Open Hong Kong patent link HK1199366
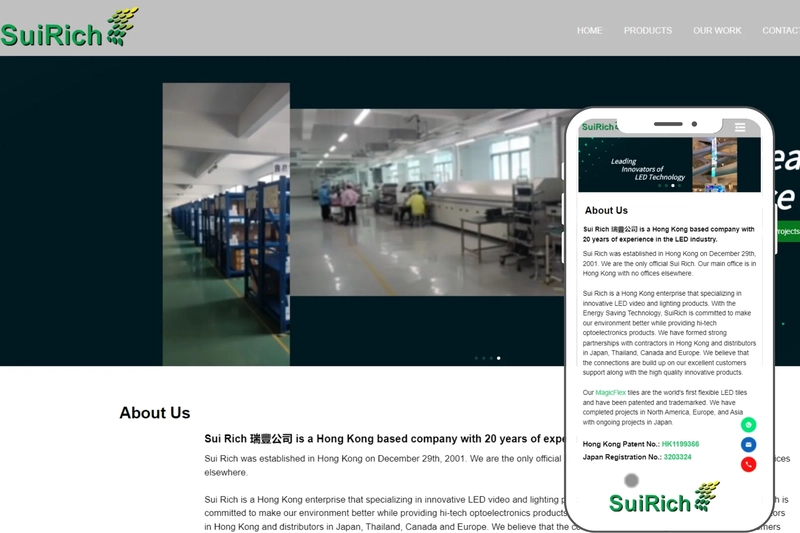800x533 pixels. pos(680,444)
